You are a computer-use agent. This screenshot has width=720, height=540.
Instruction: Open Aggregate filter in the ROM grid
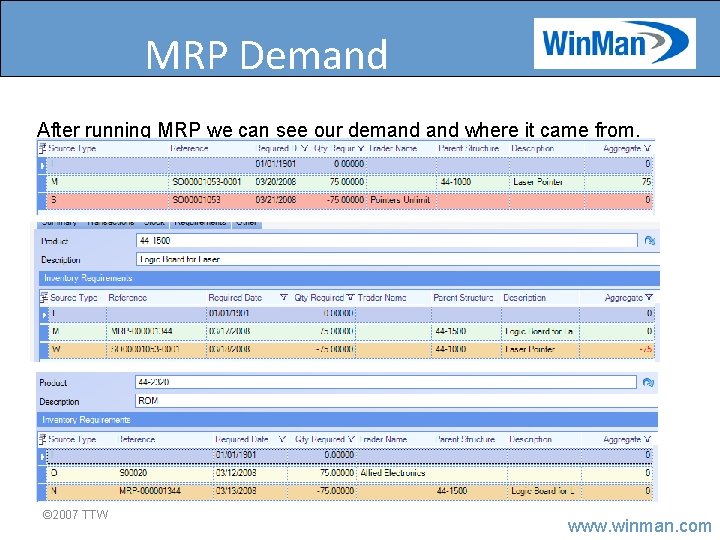pos(647,439)
